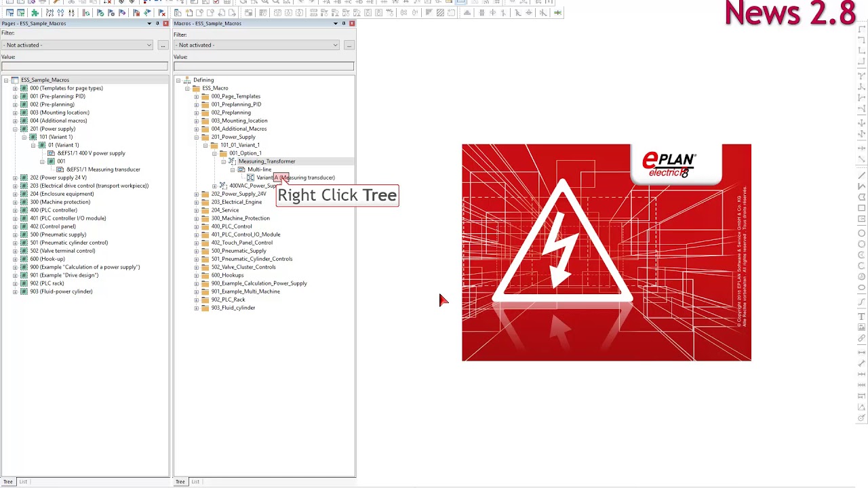The width and height of the screenshot is (868, 488).
Task: Switch to List tab in Macros panel
Action: pyautogui.click(x=195, y=482)
